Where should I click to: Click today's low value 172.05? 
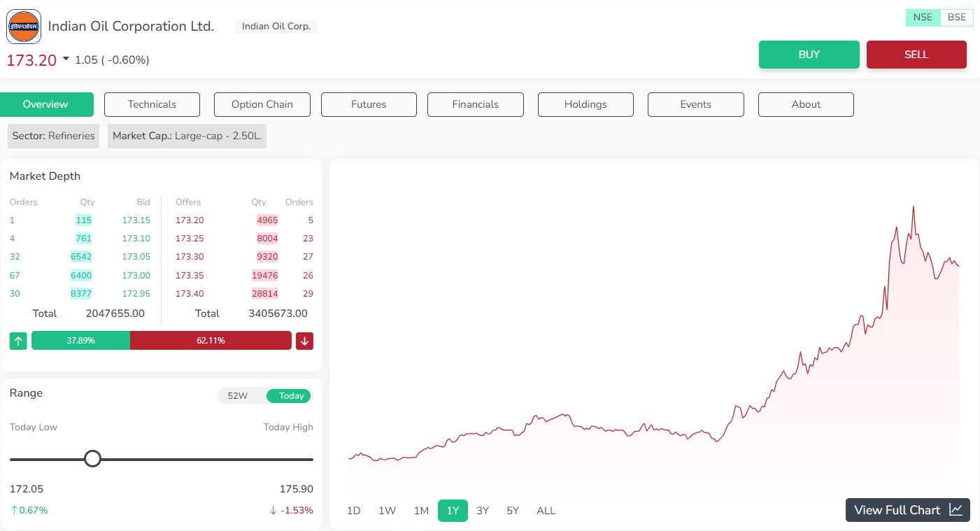pyautogui.click(x=27, y=489)
